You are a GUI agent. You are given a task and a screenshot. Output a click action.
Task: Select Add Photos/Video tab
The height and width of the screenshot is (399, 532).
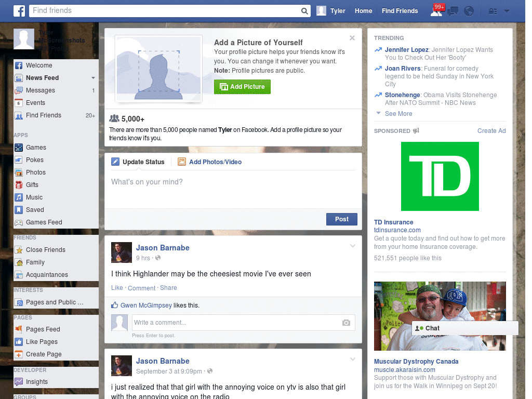210,162
